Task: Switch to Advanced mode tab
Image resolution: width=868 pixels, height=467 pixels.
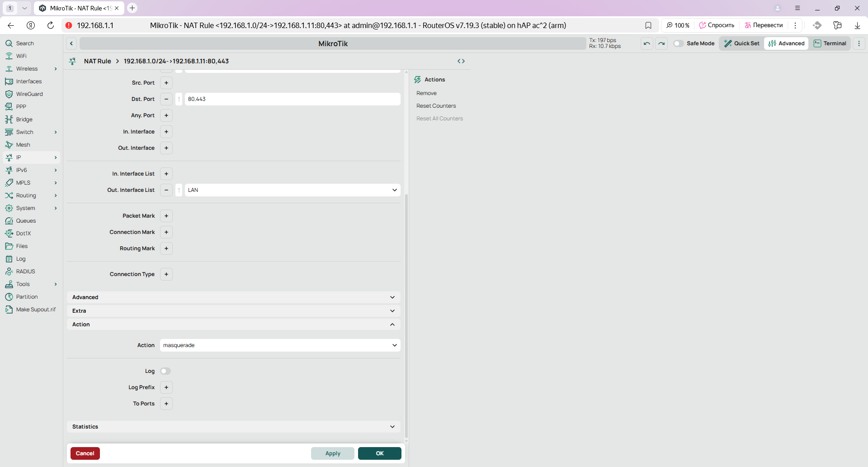Action: 786,43
